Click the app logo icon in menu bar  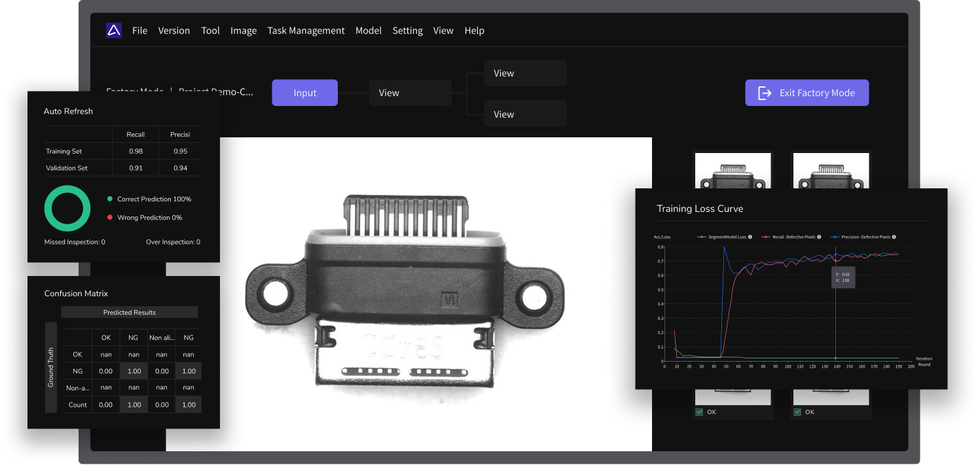pos(114,30)
